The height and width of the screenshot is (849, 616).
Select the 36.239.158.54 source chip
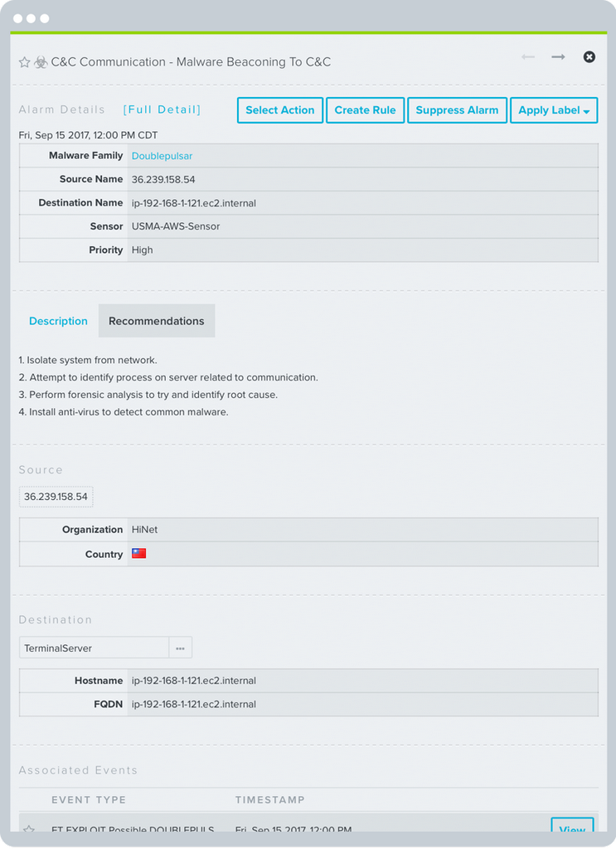coord(56,496)
